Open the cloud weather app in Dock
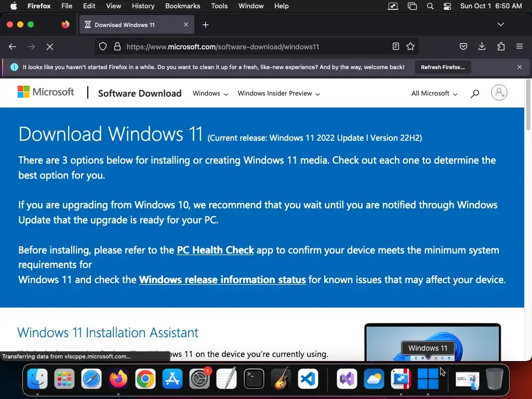532x399 pixels. 374,379
